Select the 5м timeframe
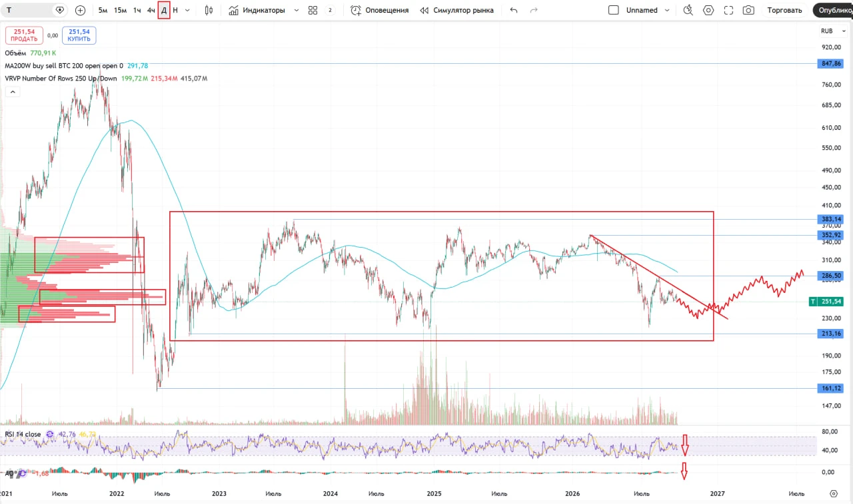Viewport: 853px width, 504px height. click(x=103, y=10)
